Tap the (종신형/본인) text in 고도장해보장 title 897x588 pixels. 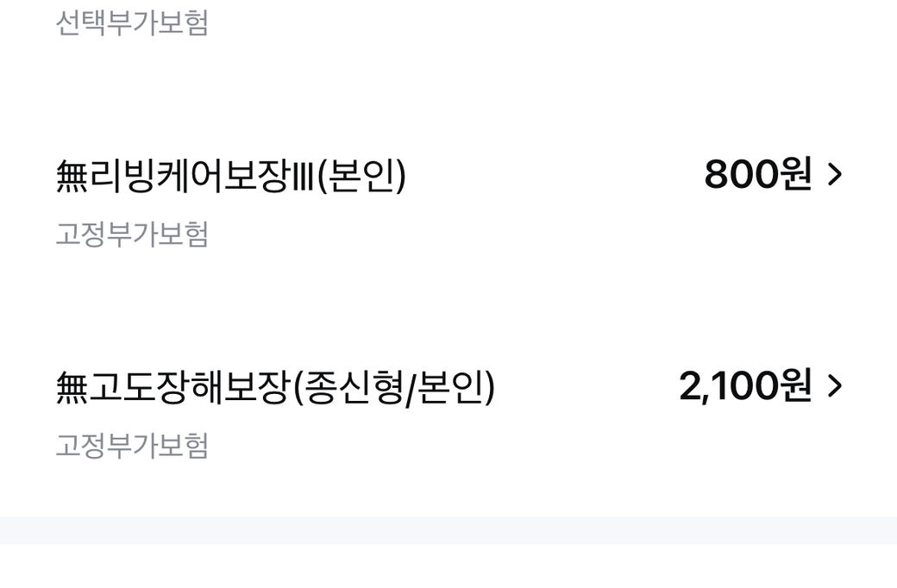point(394,387)
